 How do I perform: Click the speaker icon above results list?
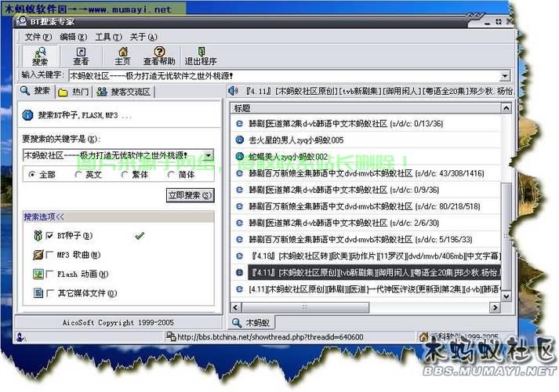[x=233, y=92]
